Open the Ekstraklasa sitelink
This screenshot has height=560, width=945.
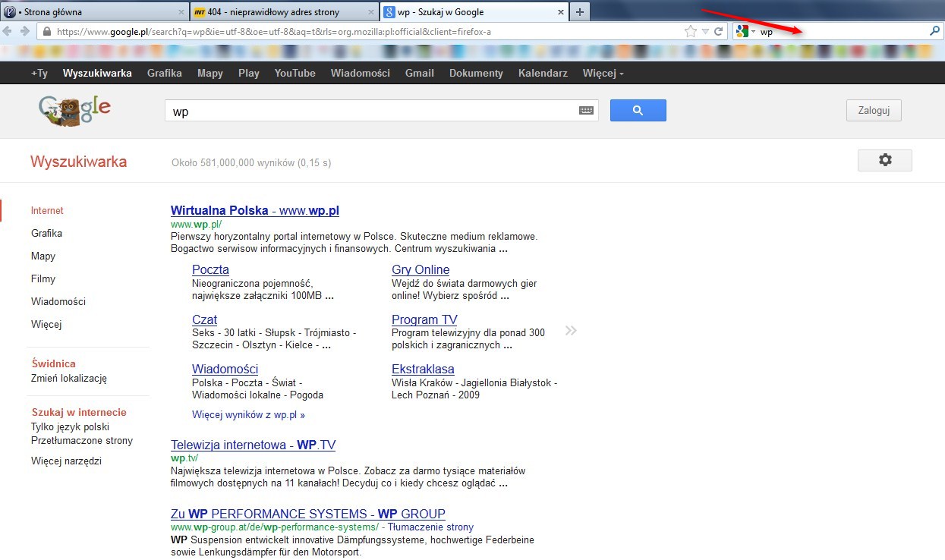[x=423, y=370]
